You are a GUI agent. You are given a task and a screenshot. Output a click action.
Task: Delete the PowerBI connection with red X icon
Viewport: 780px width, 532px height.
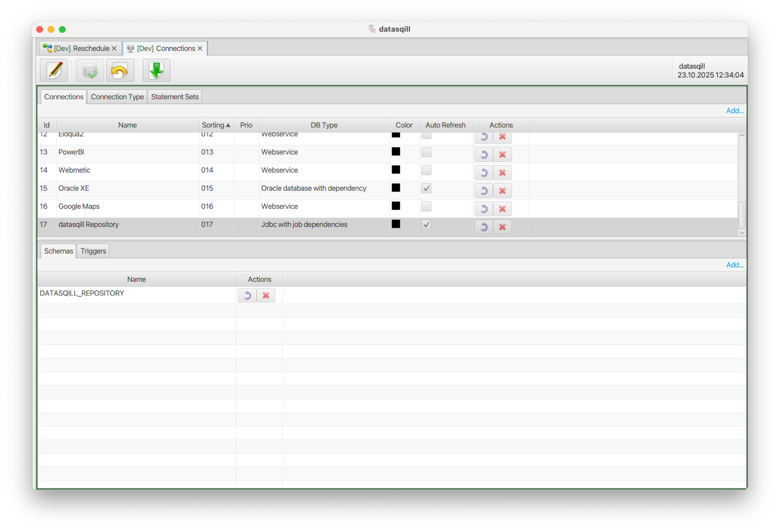[502, 154]
